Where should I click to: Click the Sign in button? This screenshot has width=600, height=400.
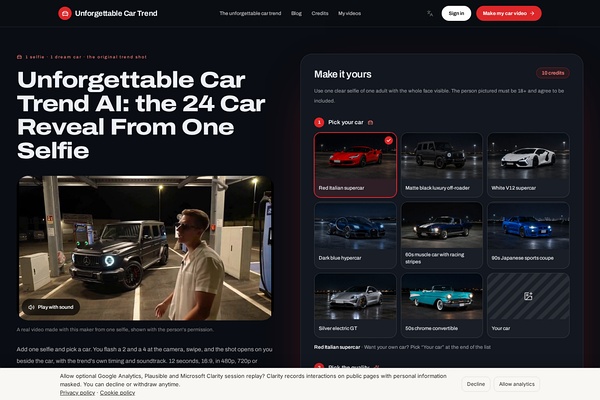point(456,13)
